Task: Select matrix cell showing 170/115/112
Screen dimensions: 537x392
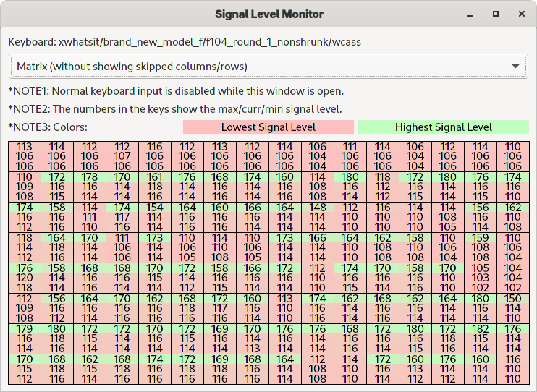Action: (x=25, y=370)
